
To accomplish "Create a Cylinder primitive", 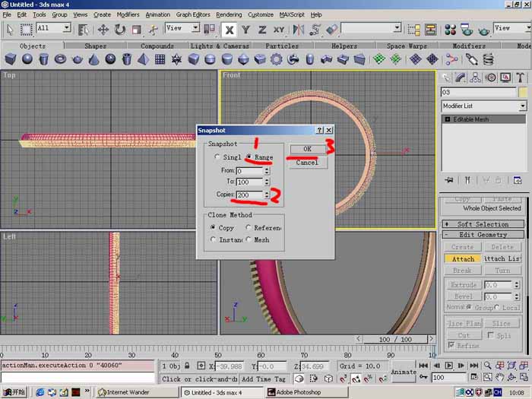I will pyautogui.click(x=44, y=59).
